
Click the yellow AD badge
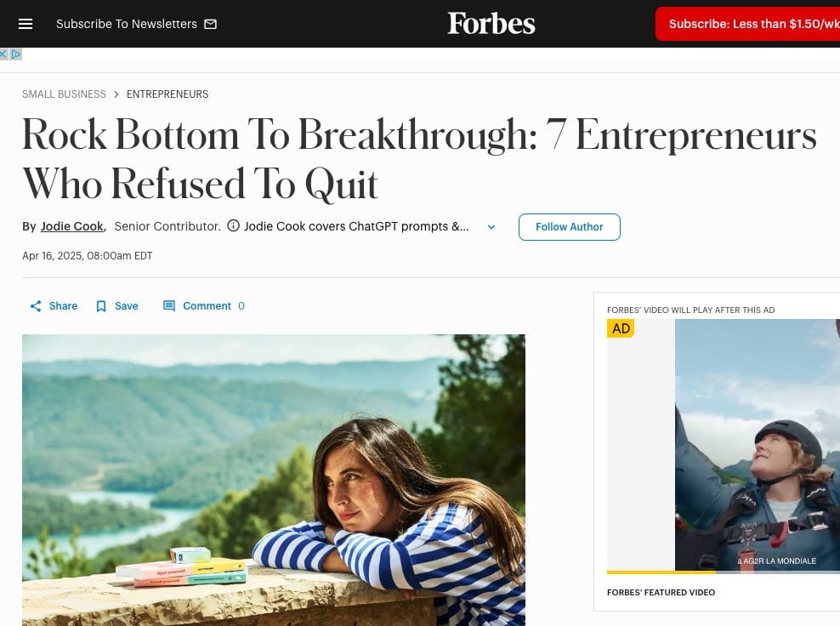tap(621, 328)
